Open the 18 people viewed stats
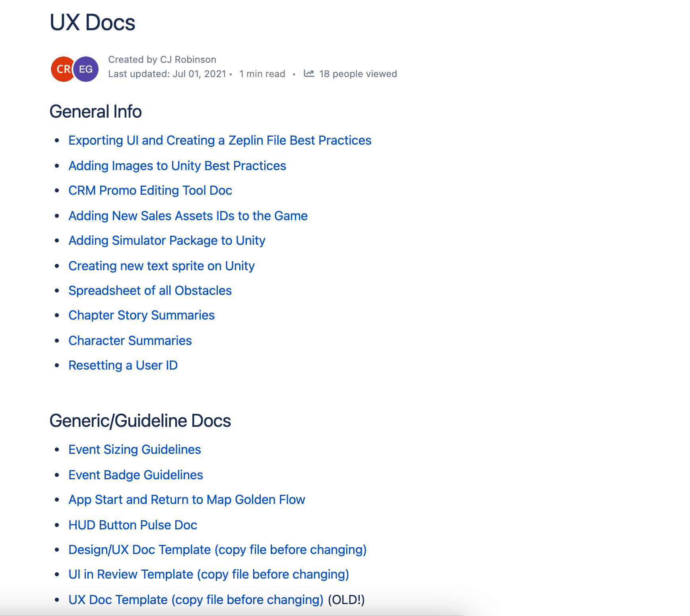This screenshot has width=690, height=616. tap(358, 74)
